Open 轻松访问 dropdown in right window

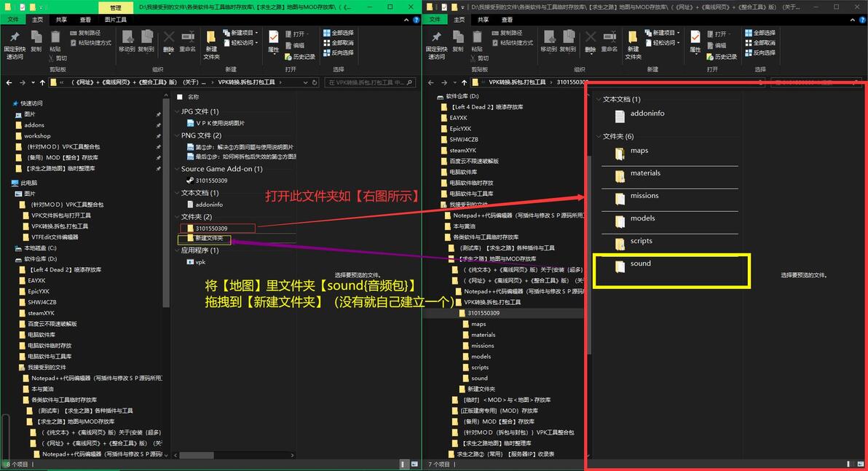tap(663, 43)
